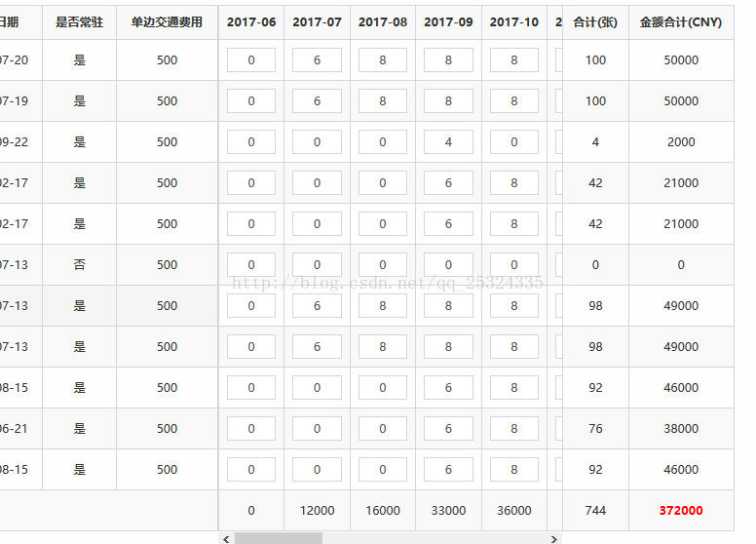
Task: Click 2017-10 input in the 07-20 row
Action: coord(514,60)
